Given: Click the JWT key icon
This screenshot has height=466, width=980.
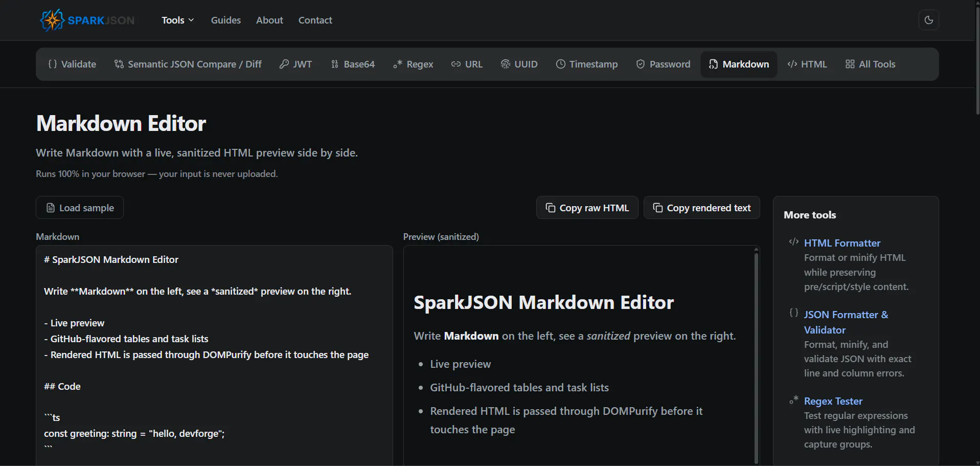Looking at the screenshot, I should (x=284, y=64).
